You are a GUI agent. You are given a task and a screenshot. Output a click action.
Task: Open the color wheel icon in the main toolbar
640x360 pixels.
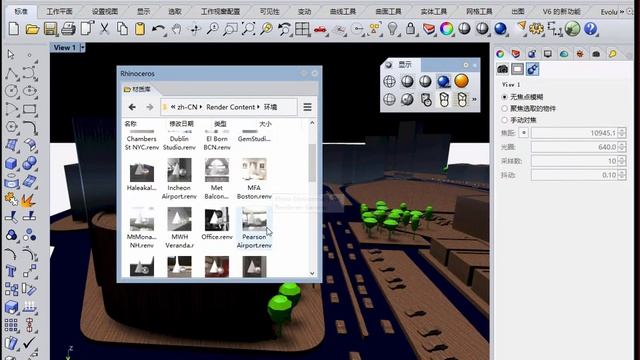point(446,29)
